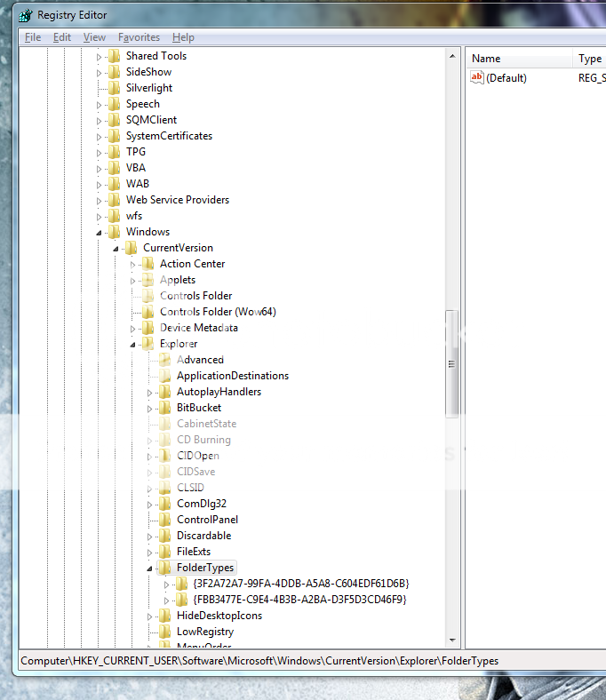Click the HideDesktopIcons folder icon
The height and width of the screenshot is (700, 606).
pos(165,616)
